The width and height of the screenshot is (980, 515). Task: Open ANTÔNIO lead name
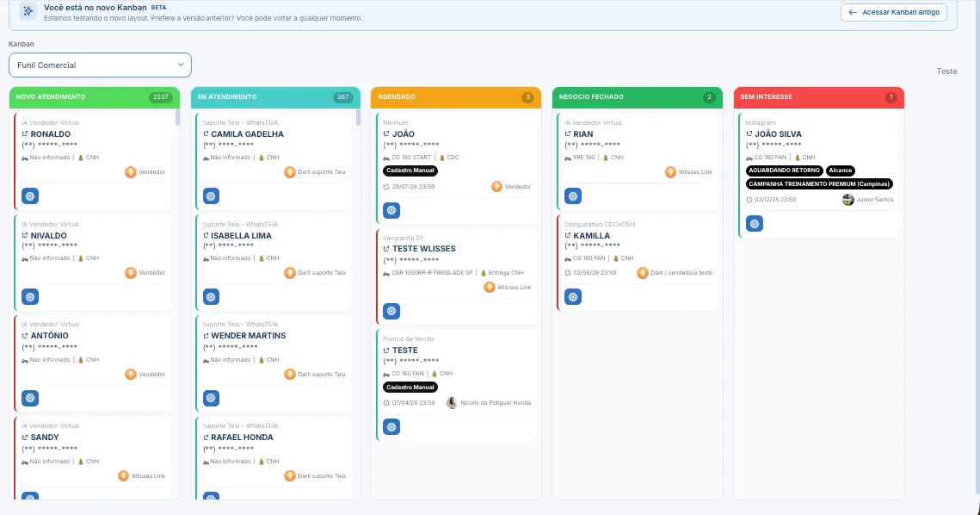point(49,335)
